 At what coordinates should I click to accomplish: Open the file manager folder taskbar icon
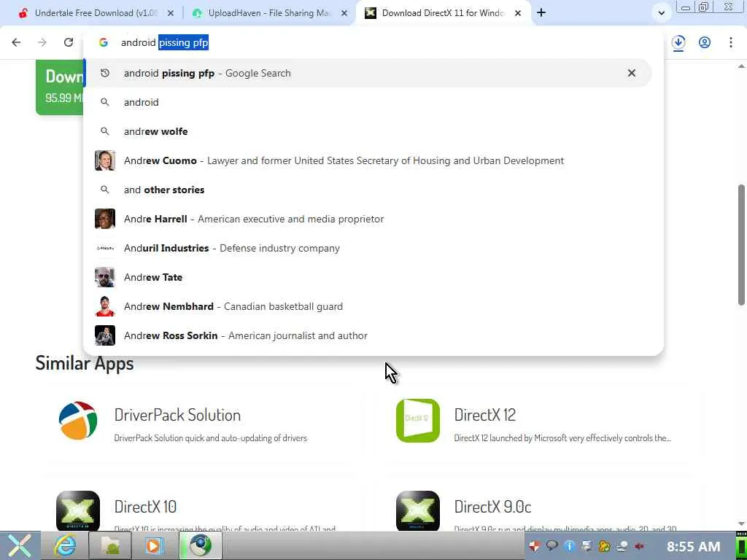coord(109,545)
